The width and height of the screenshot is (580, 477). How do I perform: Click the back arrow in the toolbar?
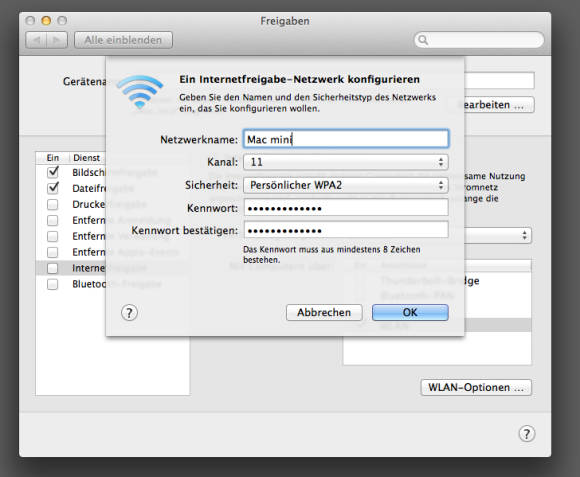tap(36, 40)
